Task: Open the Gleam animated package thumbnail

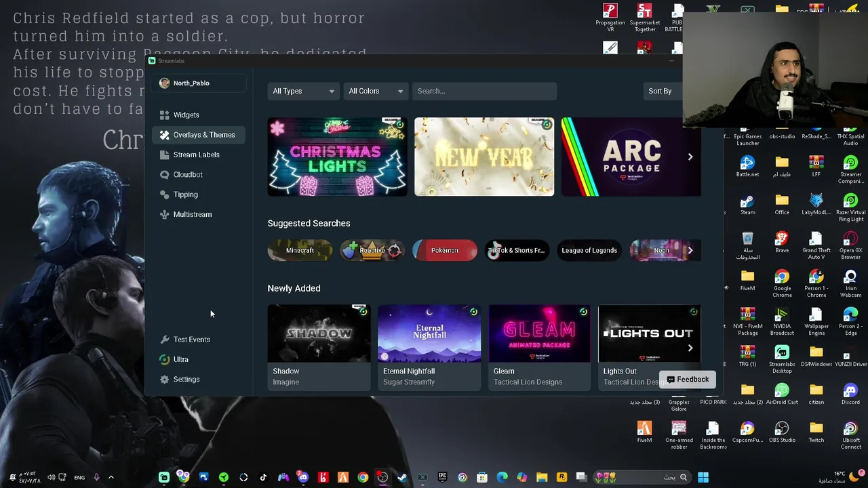Action: pyautogui.click(x=539, y=333)
